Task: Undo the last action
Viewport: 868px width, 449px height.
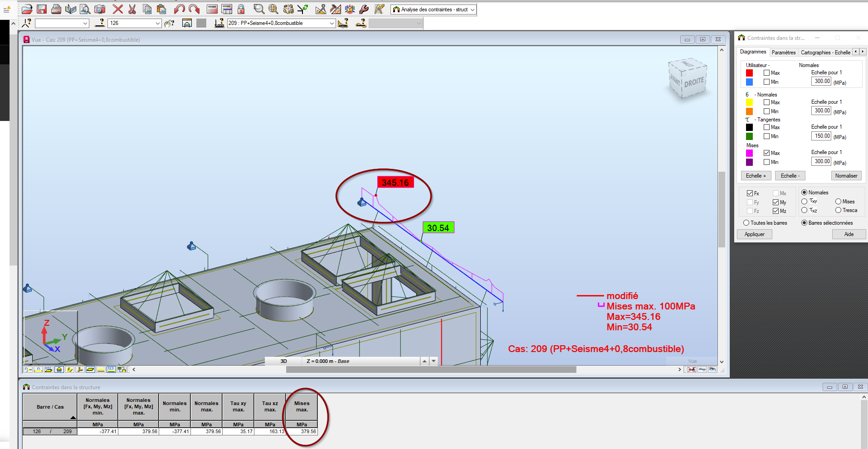Action: click(179, 9)
